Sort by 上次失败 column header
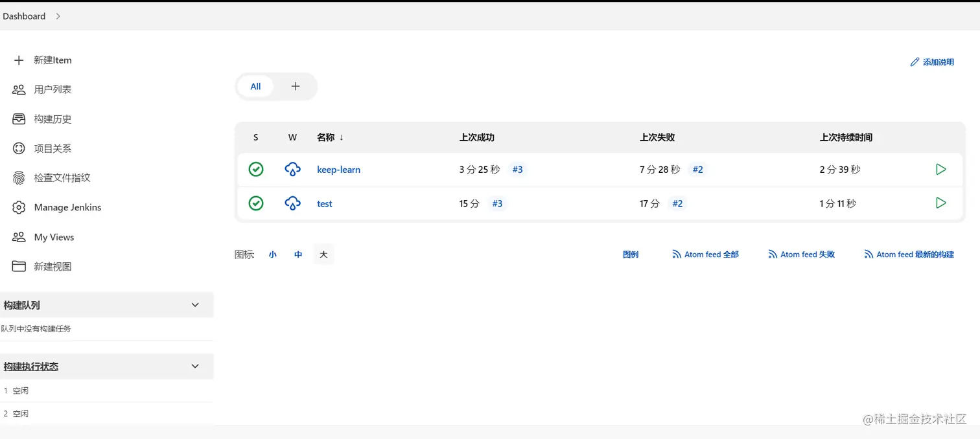This screenshot has height=439, width=980. pos(657,137)
